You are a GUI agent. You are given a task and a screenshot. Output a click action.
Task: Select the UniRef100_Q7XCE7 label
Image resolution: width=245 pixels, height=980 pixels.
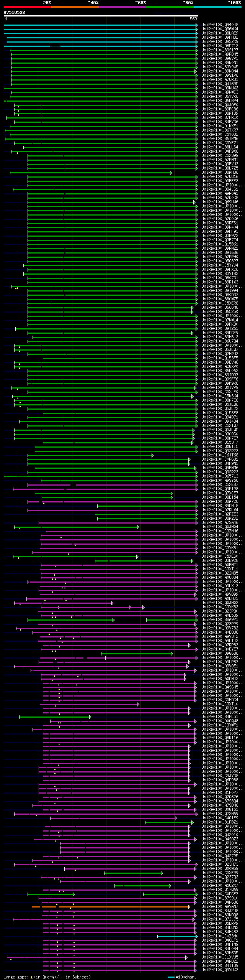[220, 493]
